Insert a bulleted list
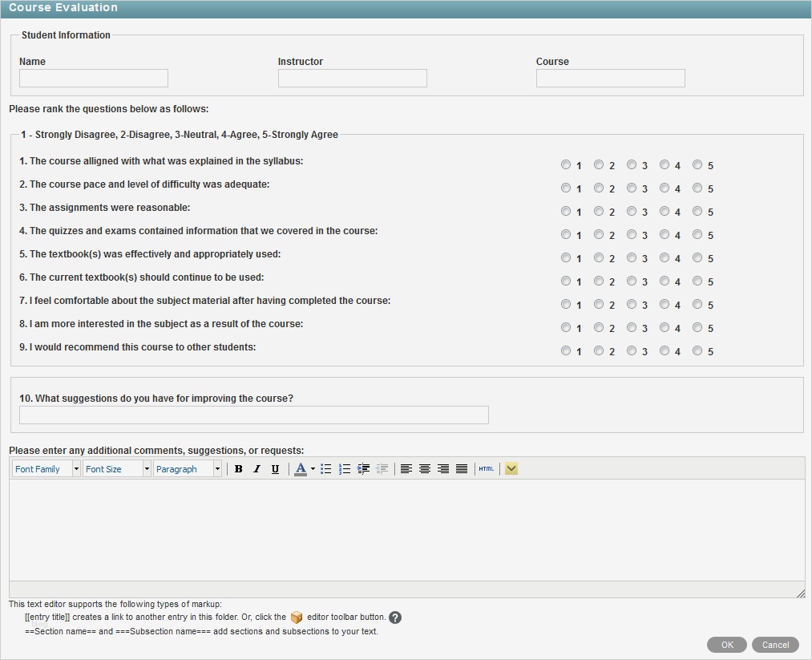This screenshot has width=812, height=660. 325,469
